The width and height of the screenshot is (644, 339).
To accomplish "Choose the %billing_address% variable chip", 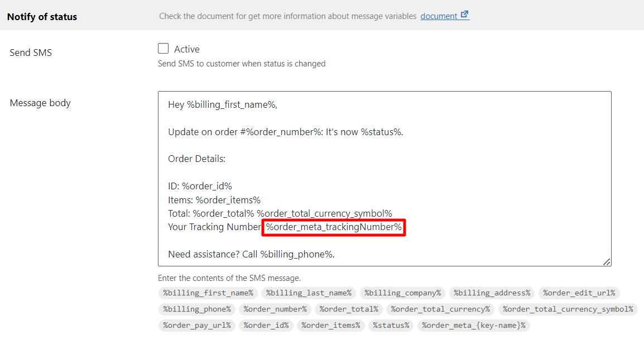I will click(x=492, y=293).
